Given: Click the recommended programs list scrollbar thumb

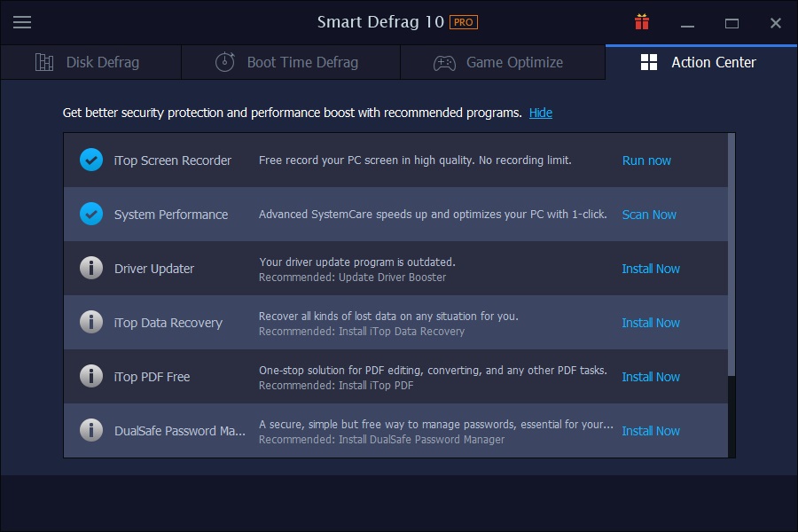Looking at the screenshot, I should (731, 255).
